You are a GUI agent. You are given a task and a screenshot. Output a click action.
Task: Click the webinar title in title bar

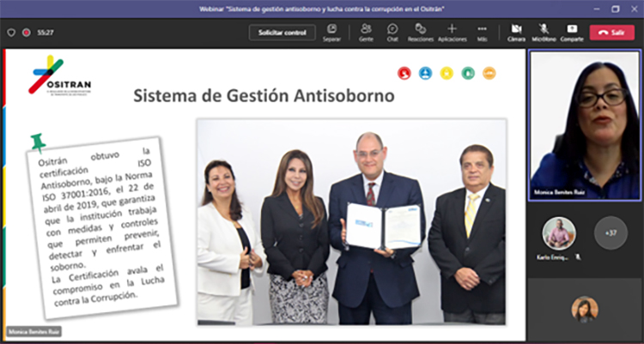[322, 9]
